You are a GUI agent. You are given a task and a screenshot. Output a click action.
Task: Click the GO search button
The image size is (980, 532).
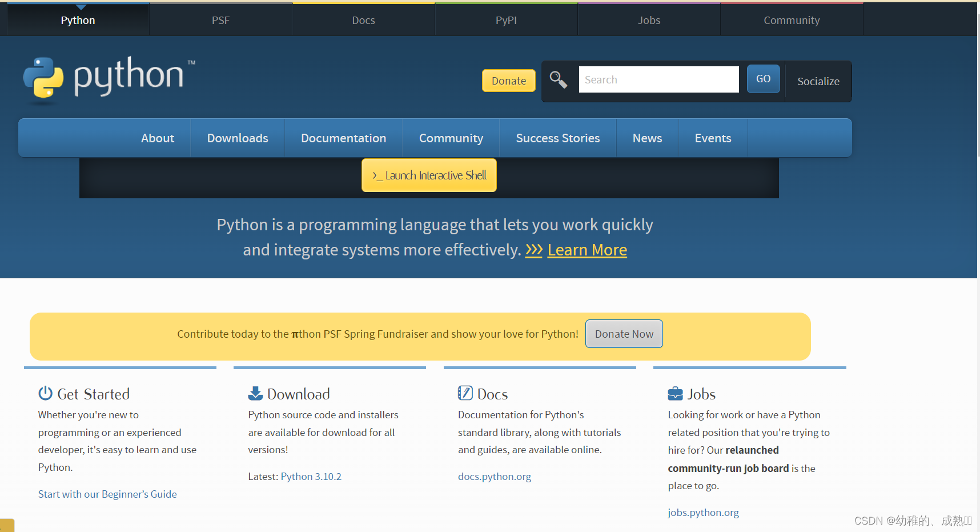point(764,79)
